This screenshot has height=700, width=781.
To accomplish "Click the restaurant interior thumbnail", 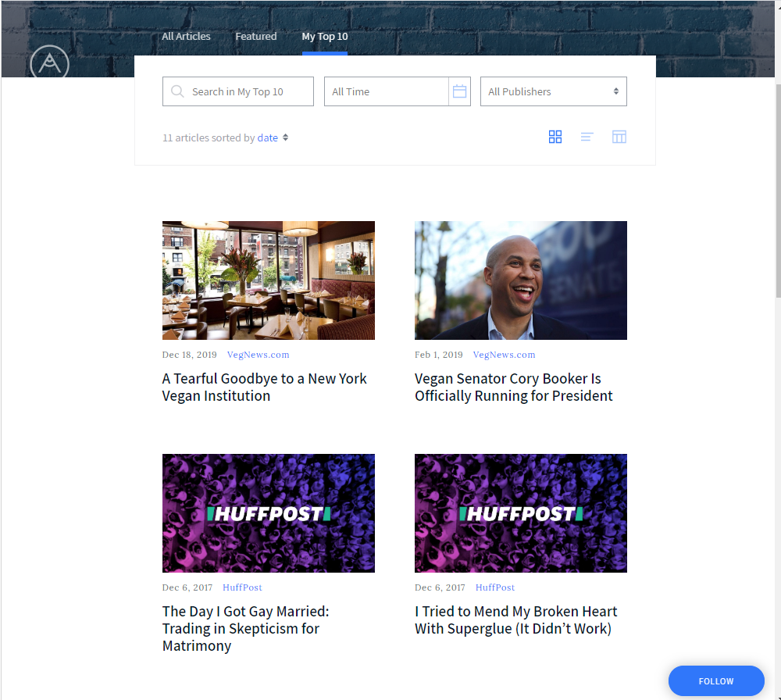I will coord(269,280).
